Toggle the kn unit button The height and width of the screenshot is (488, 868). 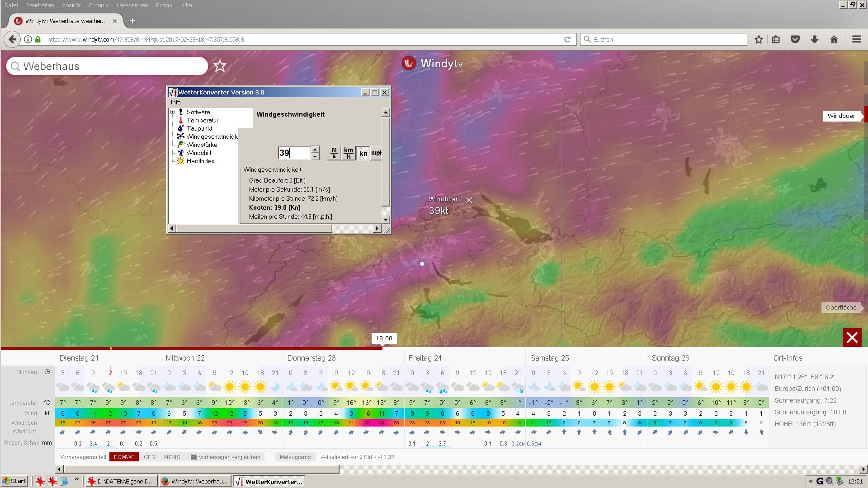(363, 153)
